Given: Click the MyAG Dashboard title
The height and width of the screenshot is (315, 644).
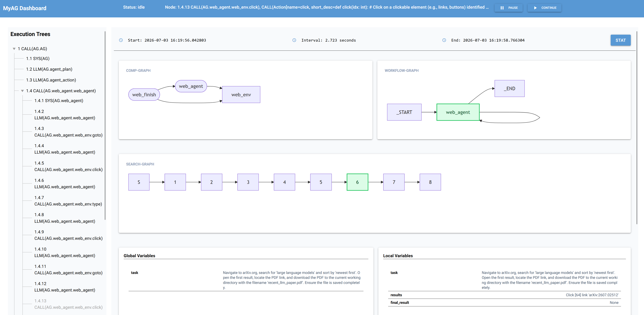Looking at the screenshot, I should click(x=25, y=8).
